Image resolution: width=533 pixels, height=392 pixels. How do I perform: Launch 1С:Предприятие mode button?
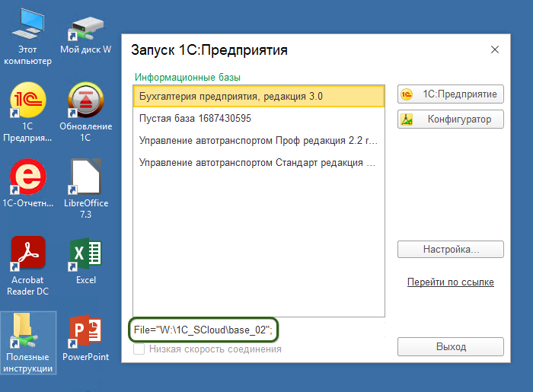451,94
